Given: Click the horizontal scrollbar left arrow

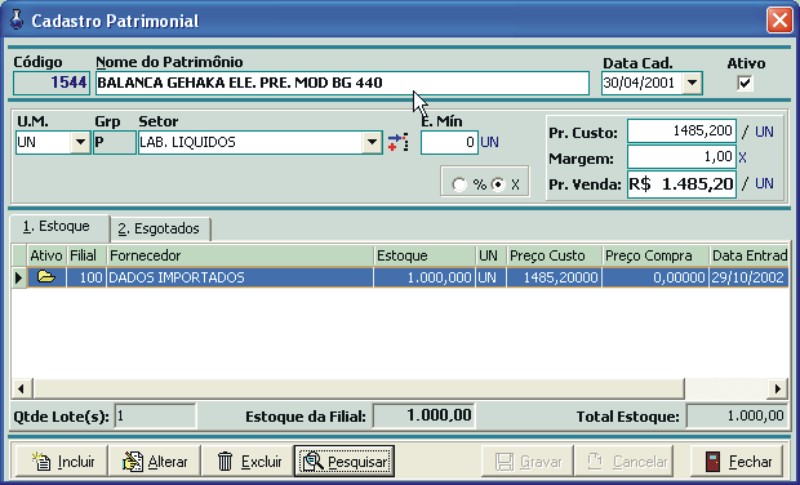Looking at the screenshot, I should tap(22, 389).
